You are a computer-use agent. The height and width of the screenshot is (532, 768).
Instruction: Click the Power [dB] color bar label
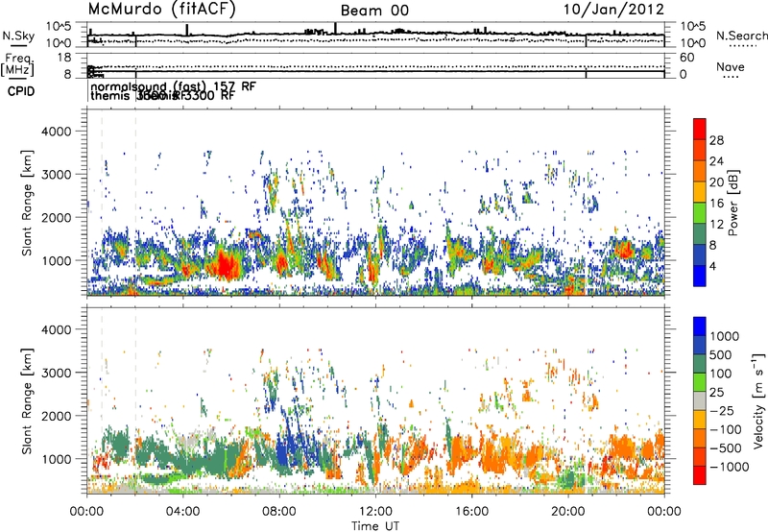(x=733, y=203)
